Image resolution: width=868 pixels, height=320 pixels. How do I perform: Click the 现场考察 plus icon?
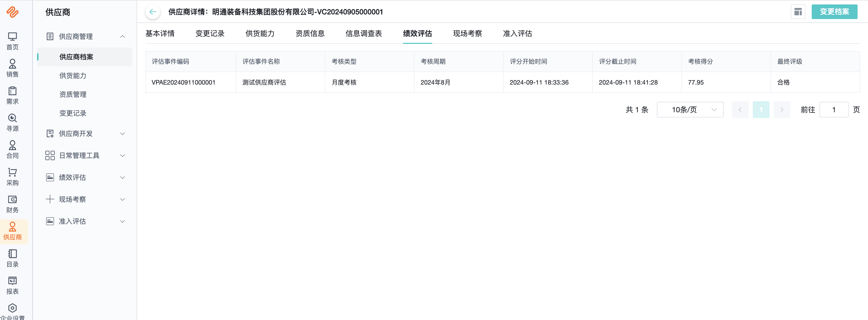click(x=50, y=199)
